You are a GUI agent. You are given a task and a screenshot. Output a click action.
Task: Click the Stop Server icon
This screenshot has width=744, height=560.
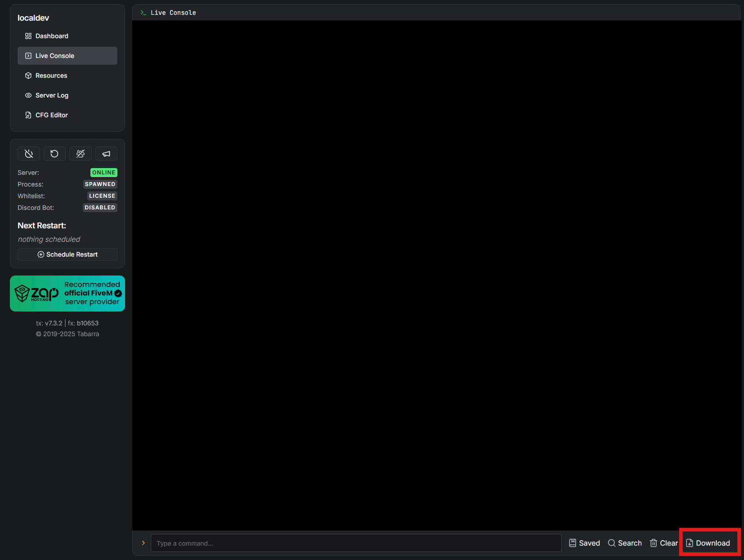(x=28, y=154)
